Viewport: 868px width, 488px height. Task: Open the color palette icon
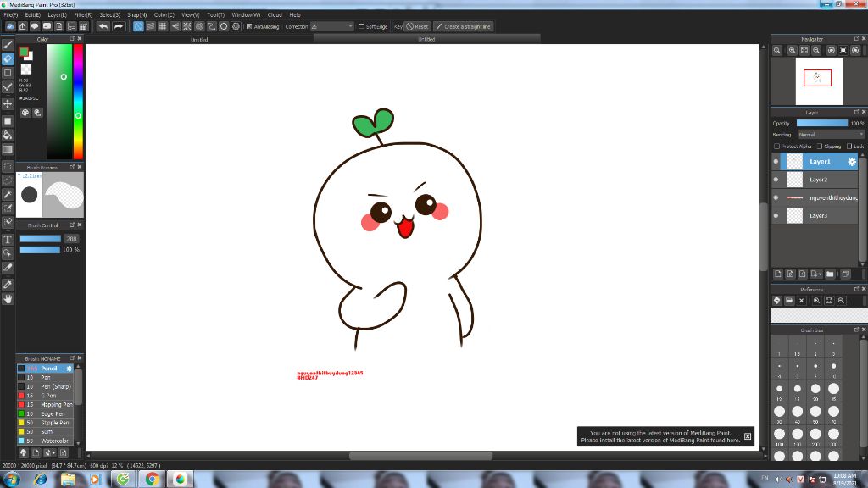pos(25,113)
